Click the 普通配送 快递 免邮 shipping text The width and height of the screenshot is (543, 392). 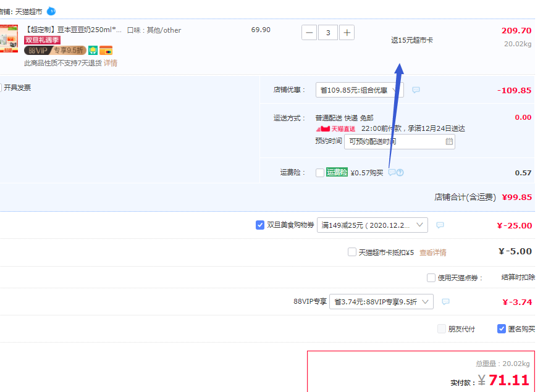click(344, 118)
